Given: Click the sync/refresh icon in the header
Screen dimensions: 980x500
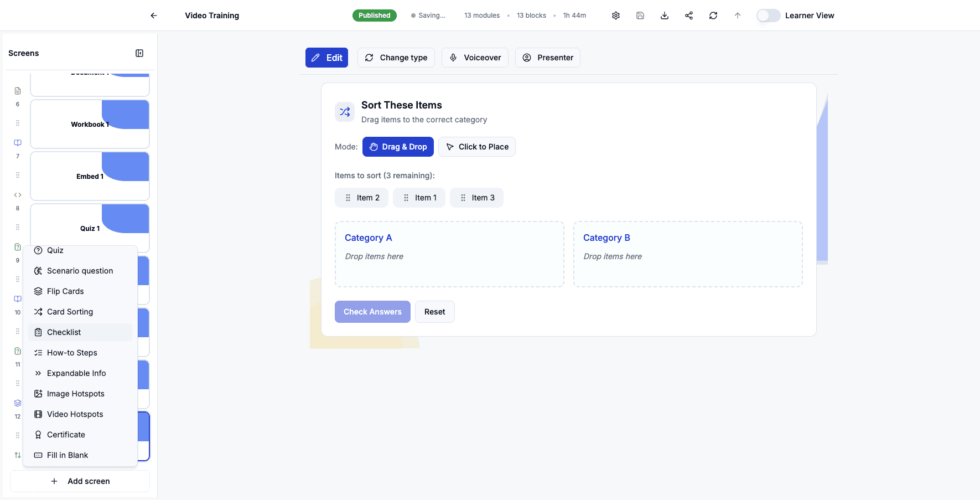Looking at the screenshot, I should click(713, 15).
